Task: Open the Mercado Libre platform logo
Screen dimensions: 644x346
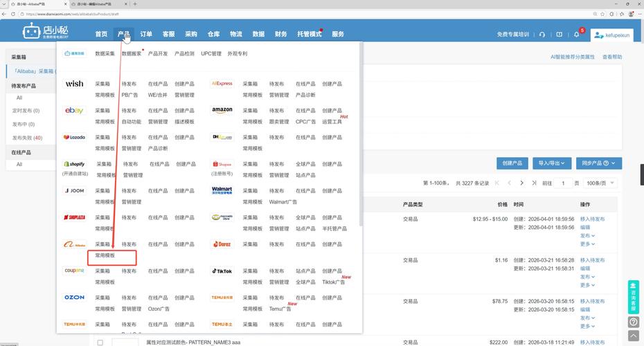Action: tap(222, 217)
